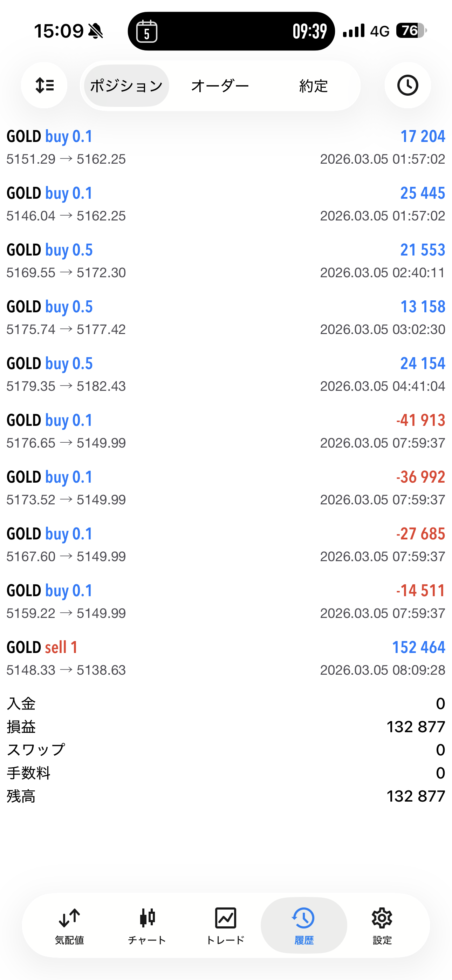Expand the trade with -41 913 loss

pyautogui.click(x=226, y=431)
